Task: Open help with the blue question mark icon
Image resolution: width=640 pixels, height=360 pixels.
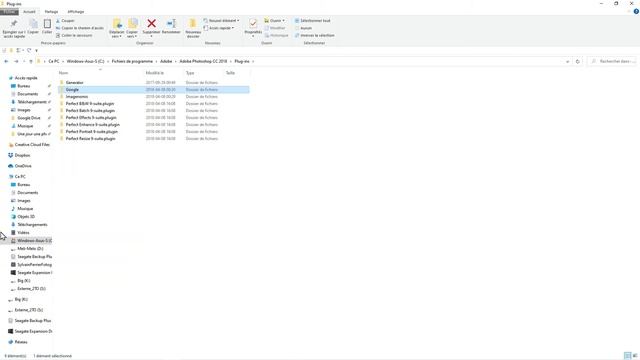Action: (x=636, y=11)
